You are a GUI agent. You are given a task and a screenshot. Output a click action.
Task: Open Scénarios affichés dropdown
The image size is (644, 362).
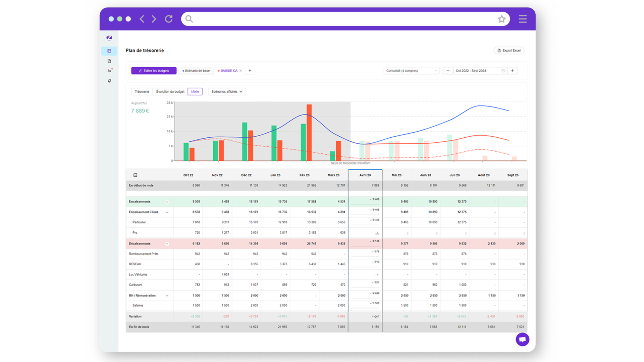point(227,91)
